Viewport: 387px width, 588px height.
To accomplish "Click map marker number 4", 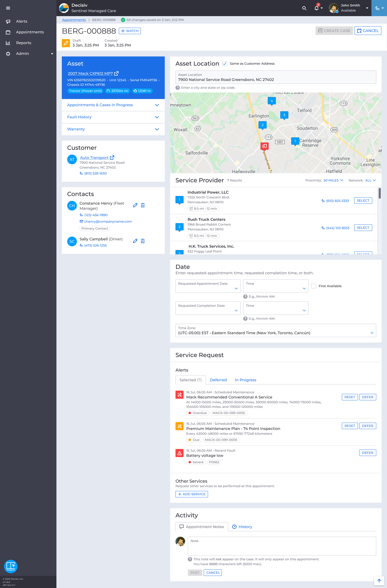I will (272, 101).
